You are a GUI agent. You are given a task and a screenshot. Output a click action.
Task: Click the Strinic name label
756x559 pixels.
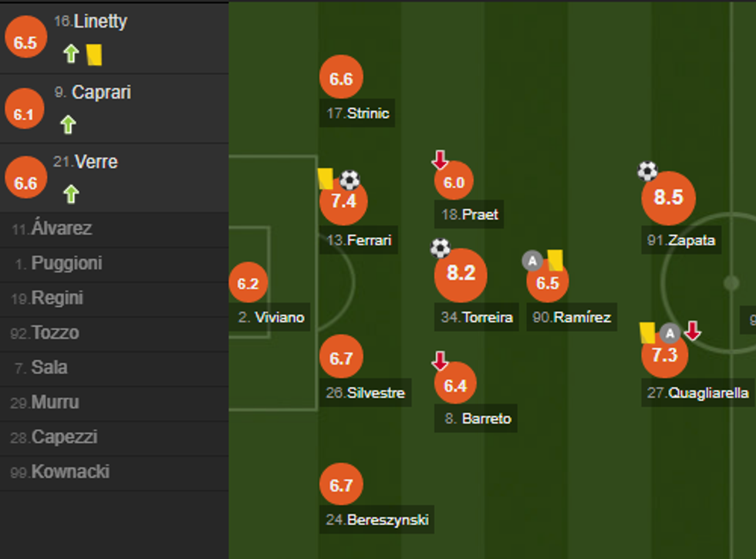click(357, 113)
